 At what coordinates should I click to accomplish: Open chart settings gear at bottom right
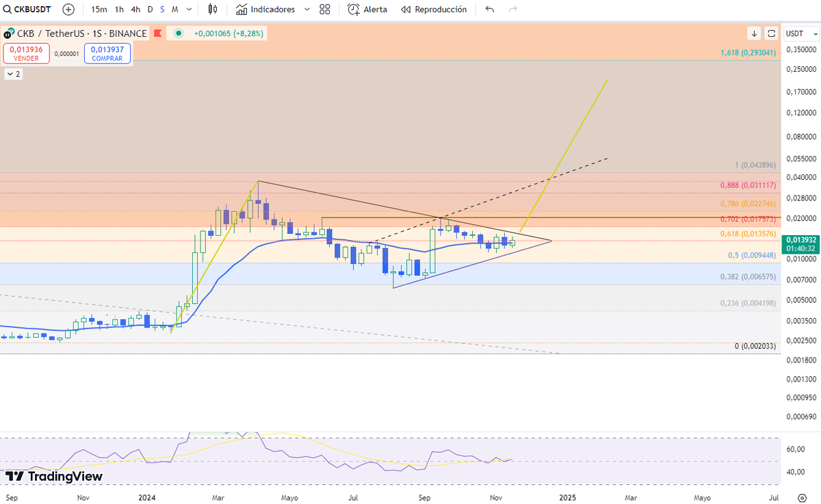pyautogui.click(x=802, y=497)
